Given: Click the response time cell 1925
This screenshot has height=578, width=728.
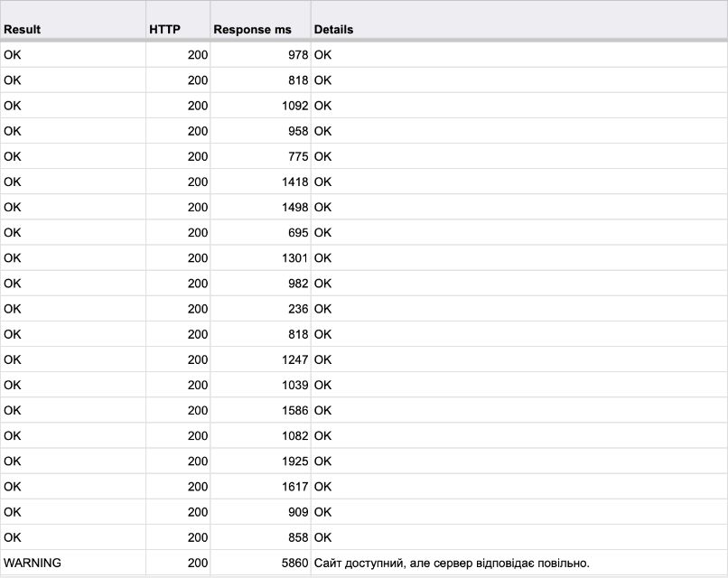Looking at the screenshot, I should [260, 461].
